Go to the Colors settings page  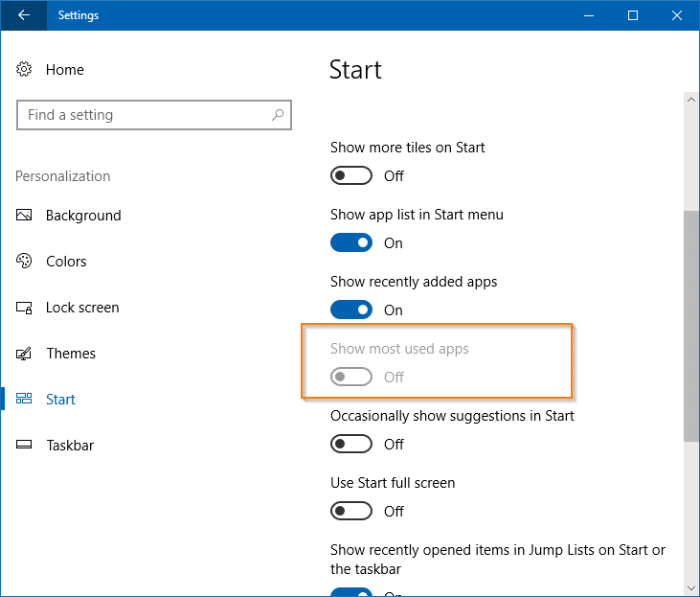tap(66, 262)
